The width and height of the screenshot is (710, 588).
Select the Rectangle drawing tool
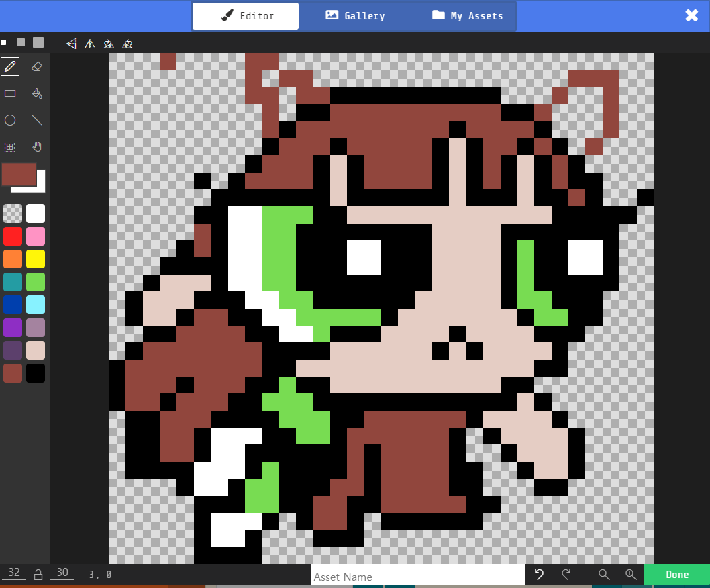(x=10, y=93)
